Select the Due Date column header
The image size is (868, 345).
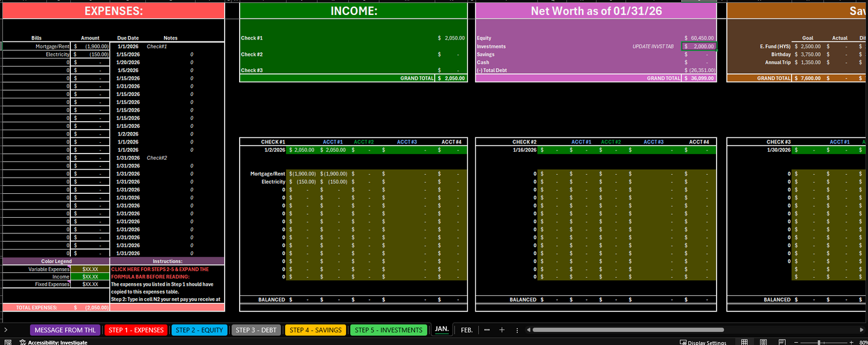128,38
